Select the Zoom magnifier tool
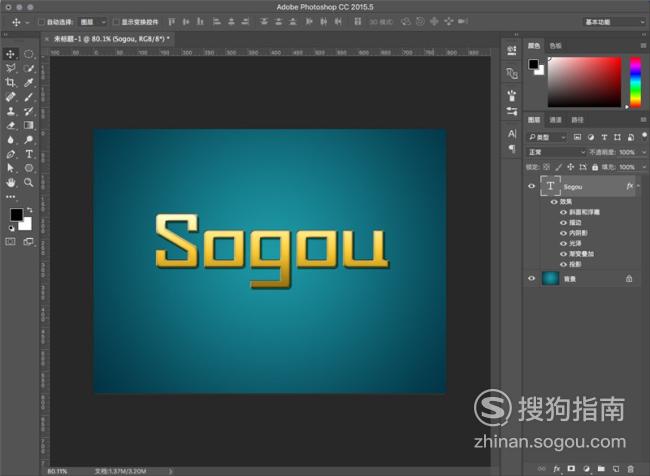The height and width of the screenshot is (476, 650). [28, 182]
